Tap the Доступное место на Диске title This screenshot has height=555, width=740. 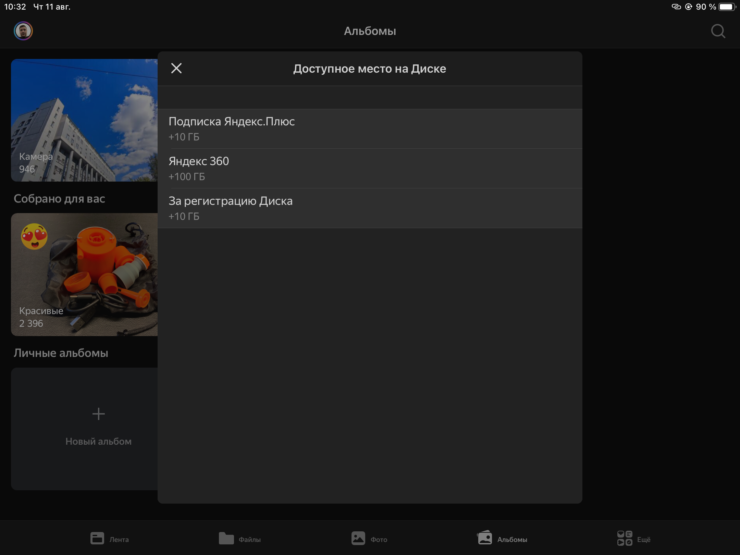coord(370,69)
